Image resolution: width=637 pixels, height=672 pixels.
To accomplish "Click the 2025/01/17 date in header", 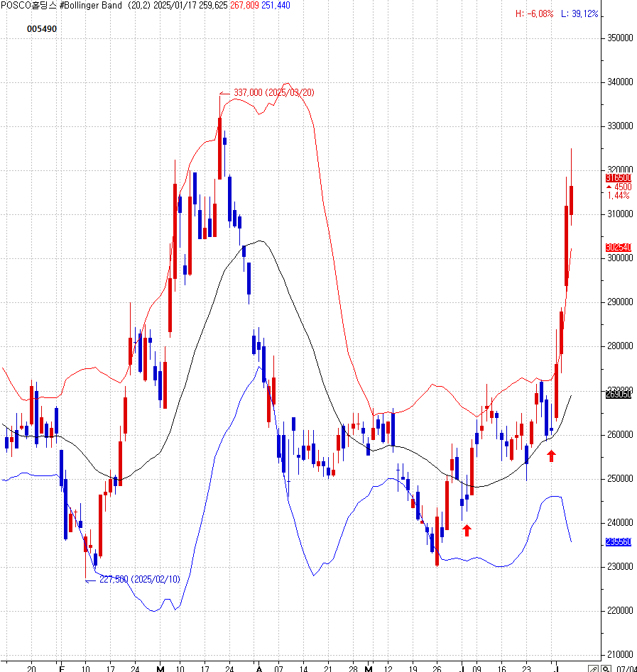I will pyautogui.click(x=175, y=5).
